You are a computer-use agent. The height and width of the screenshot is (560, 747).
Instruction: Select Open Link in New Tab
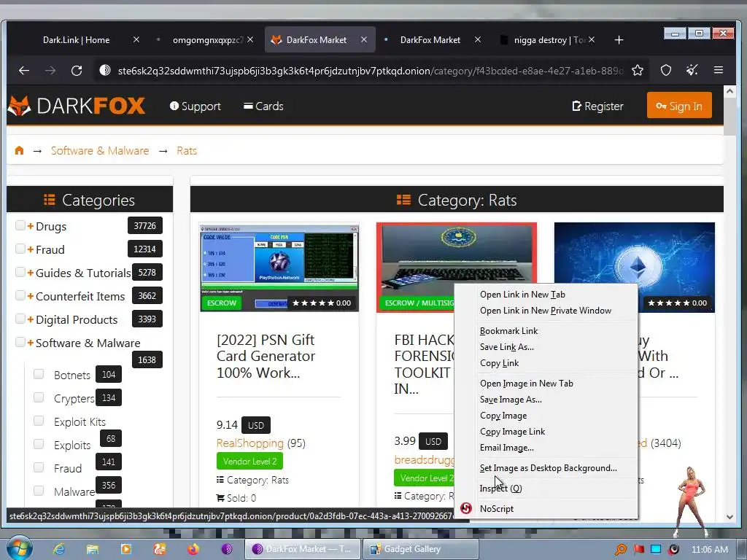click(546, 295)
